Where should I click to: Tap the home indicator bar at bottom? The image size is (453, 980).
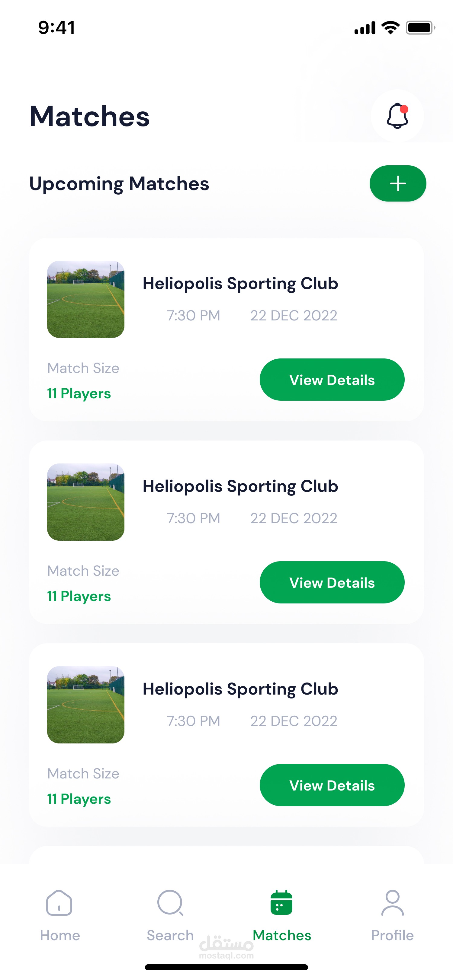226,967
